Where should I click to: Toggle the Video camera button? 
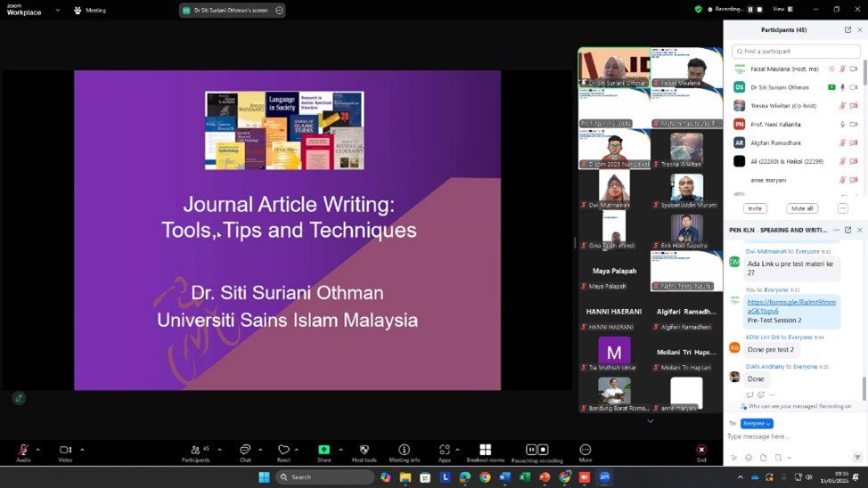tap(65, 450)
